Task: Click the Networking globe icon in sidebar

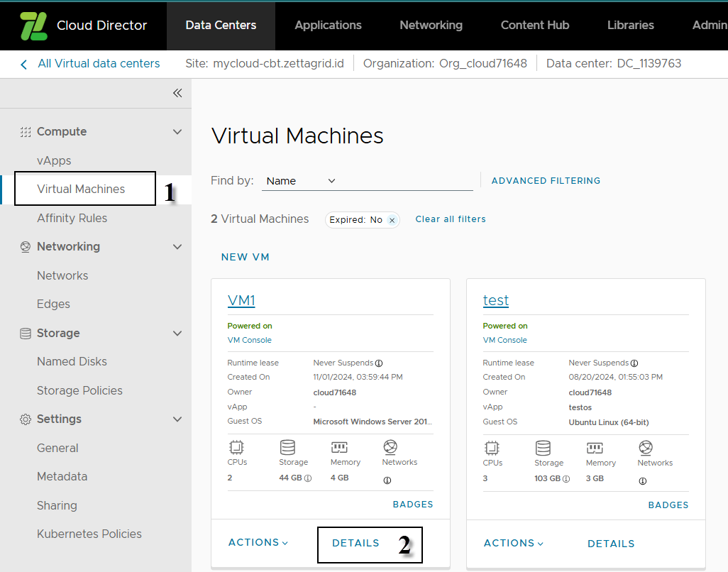Action: point(26,247)
